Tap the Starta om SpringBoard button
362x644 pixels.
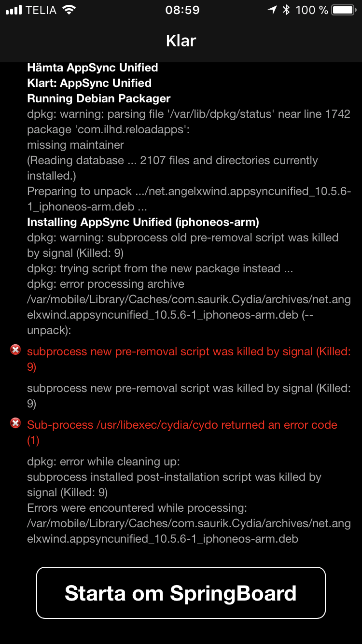pyautogui.click(x=181, y=593)
